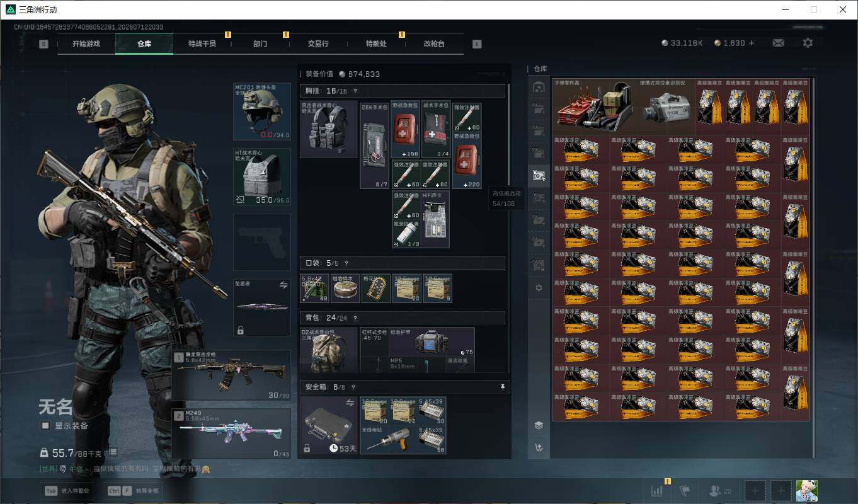Click the help icon next to 胸挂 16/16

(355, 91)
